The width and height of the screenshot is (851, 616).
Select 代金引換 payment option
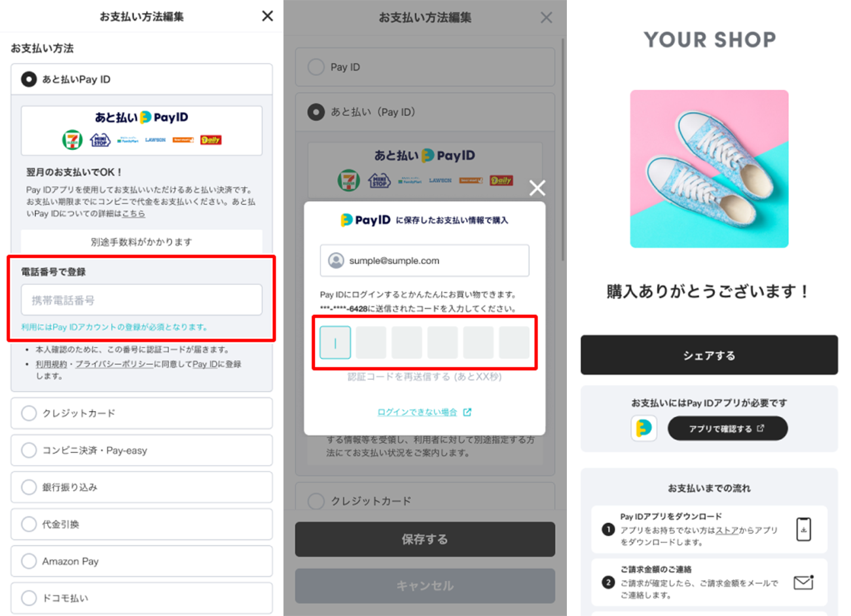tap(141, 524)
